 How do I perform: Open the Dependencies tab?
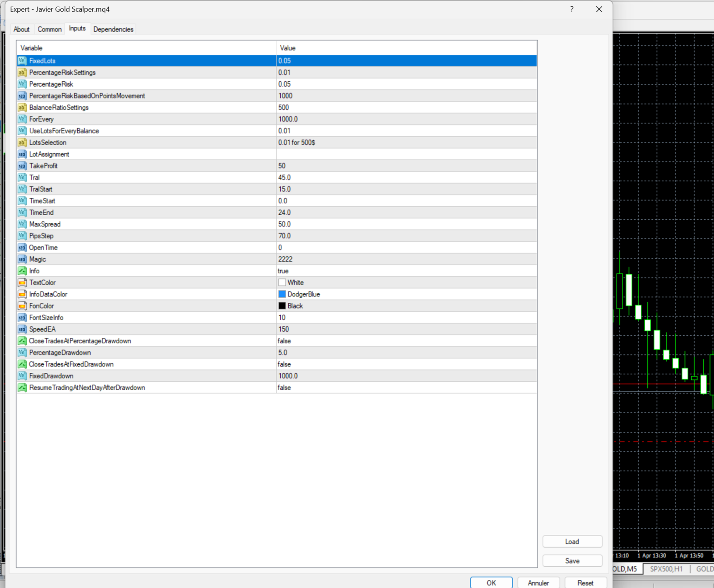(x=113, y=29)
